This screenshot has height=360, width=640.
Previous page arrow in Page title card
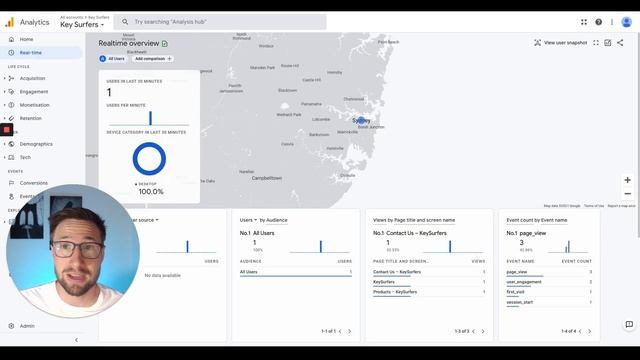[x=473, y=331]
